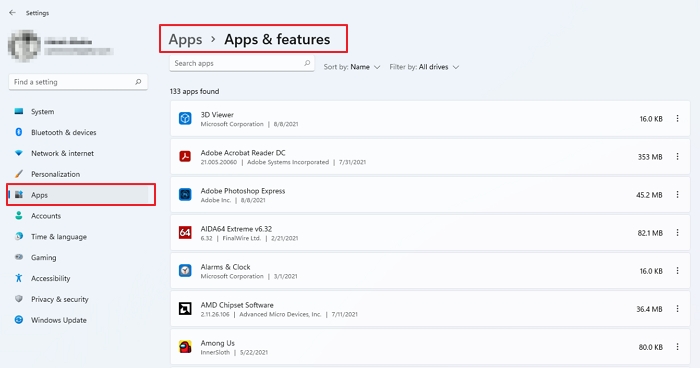Image resolution: width=700 pixels, height=368 pixels.
Task: Select Apps in the sidebar
Action: 78,195
